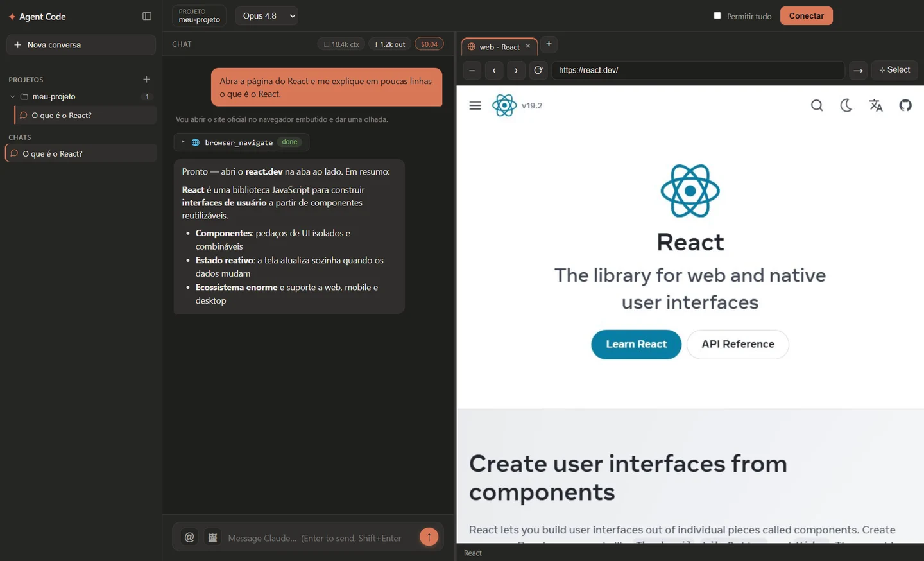The width and height of the screenshot is (924, 561).
Task: Click the folder icon beside meu-projeto
Action: pyautogui.click(x=24, y=97)
